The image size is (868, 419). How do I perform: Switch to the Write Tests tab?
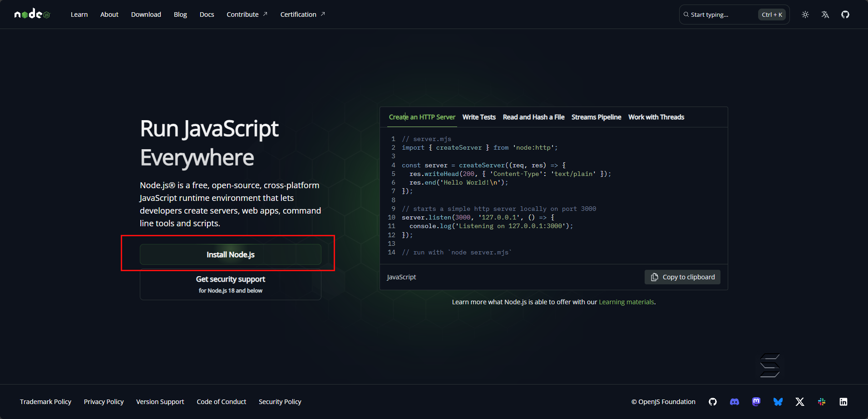479,117
